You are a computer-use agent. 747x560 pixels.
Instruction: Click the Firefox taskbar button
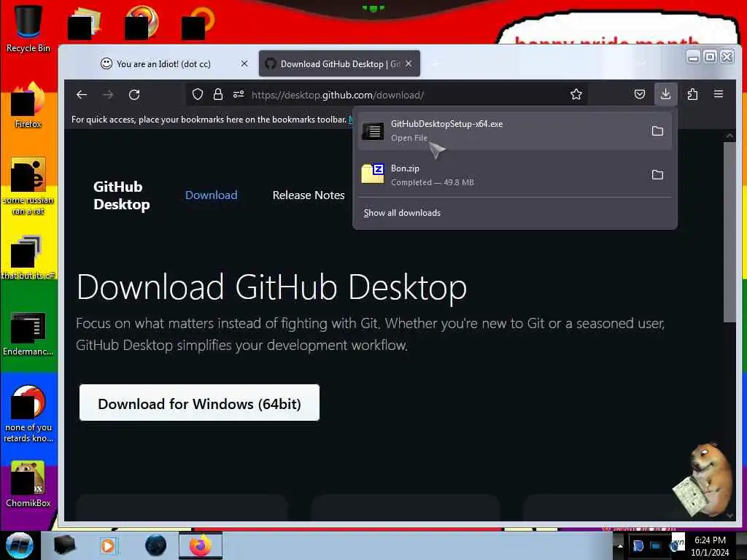[x=201, y=545]
